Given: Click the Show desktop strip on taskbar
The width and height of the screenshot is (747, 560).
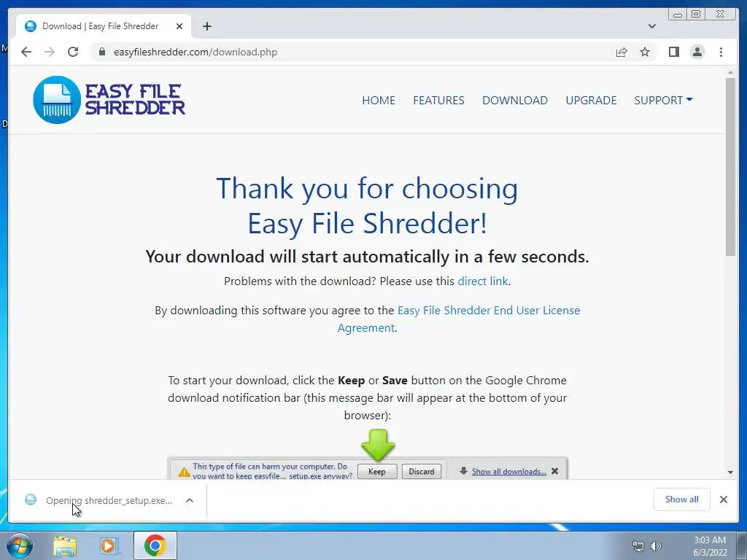Looking at the screenshot, I should pyautogui.click(x=742, y=545).
